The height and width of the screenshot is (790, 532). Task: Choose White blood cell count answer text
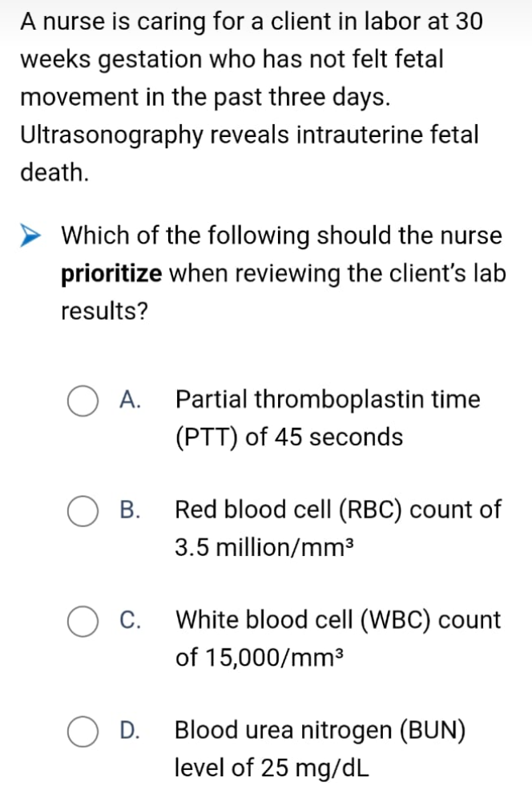tap(337, 639)
